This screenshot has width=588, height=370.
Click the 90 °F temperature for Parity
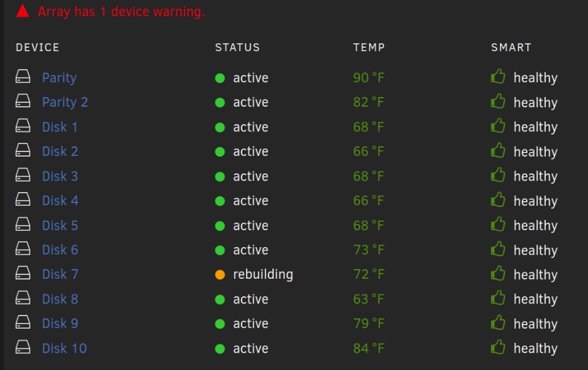[x=368, y=78]
